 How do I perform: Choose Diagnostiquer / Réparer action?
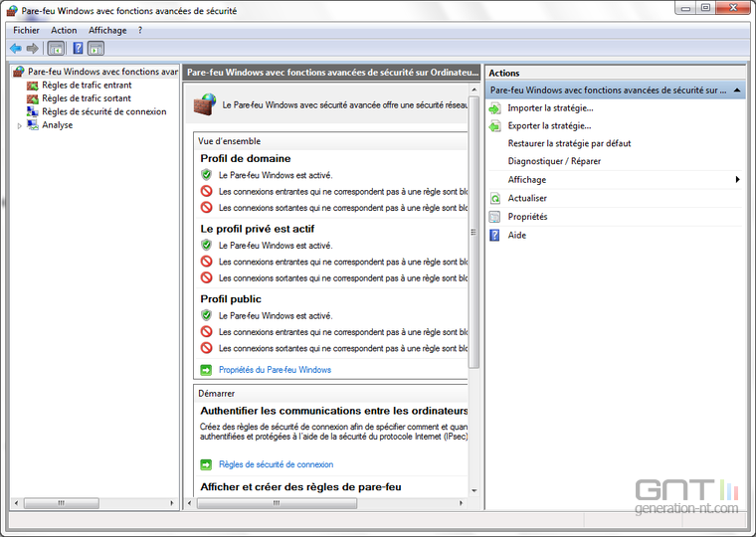[554, 161]
